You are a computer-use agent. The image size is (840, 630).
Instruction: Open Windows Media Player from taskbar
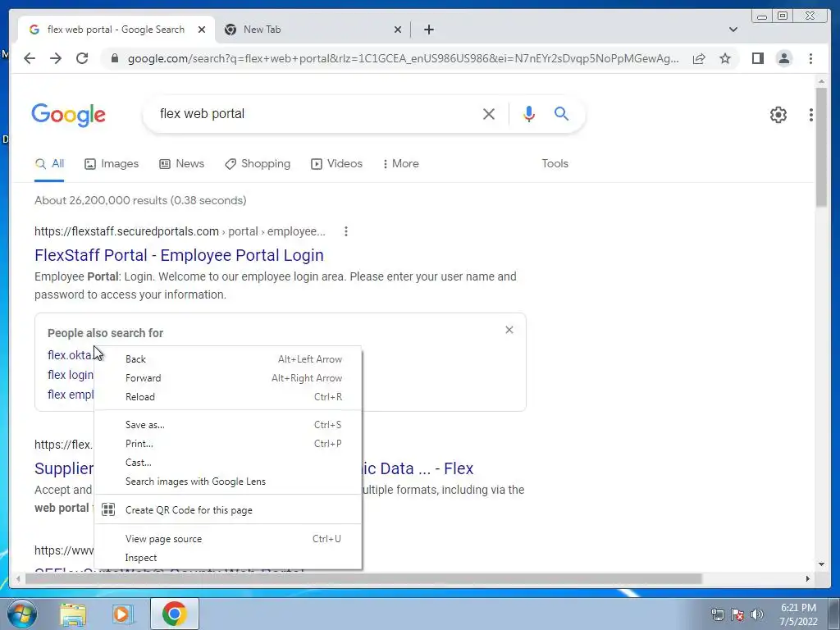tap(123, 614)
